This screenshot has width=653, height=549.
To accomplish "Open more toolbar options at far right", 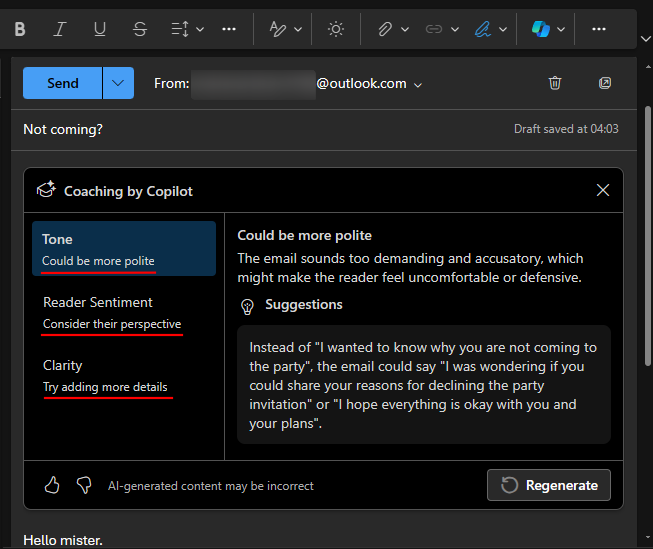I will click(599, 29).
